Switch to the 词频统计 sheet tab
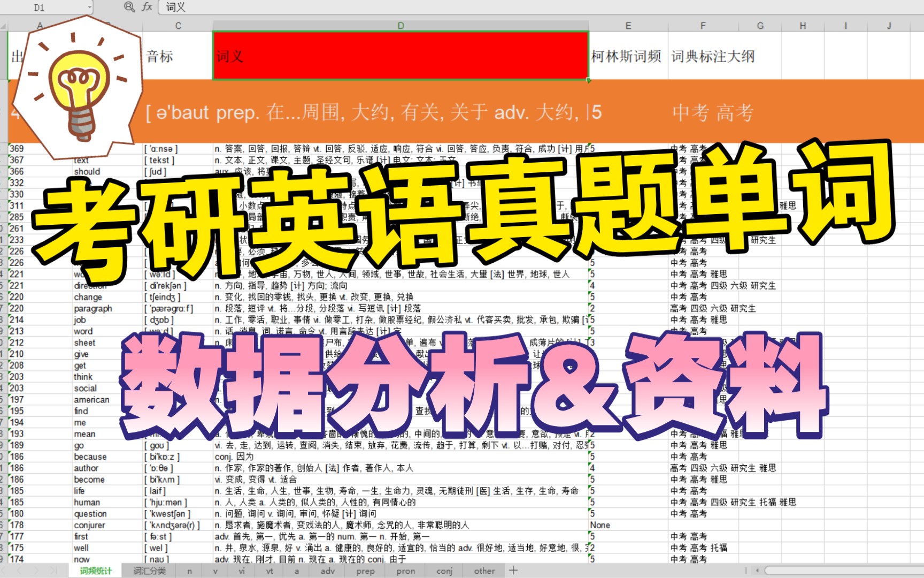Screen dimensions: 924x578 [96, 571]
